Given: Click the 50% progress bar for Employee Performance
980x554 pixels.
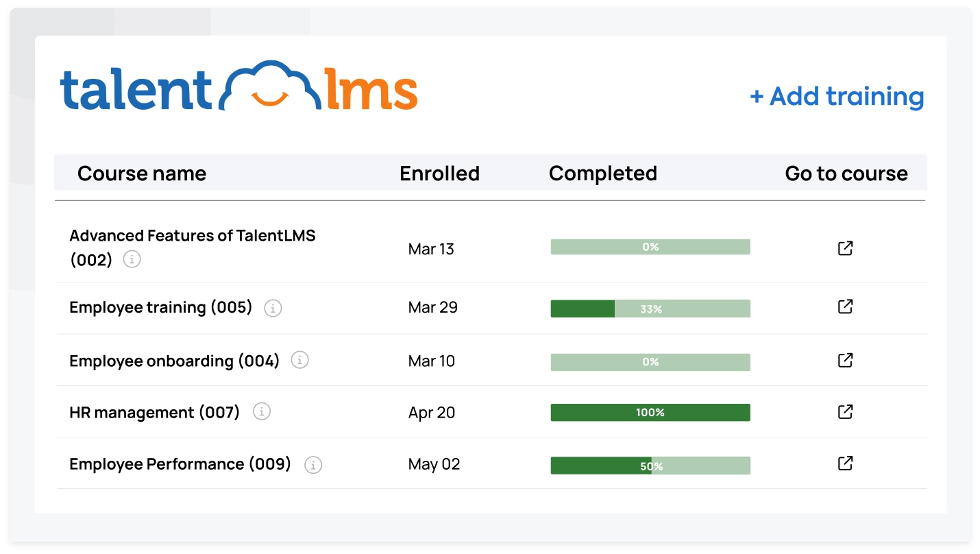Looking at the screenshot, I should (650, 466).
